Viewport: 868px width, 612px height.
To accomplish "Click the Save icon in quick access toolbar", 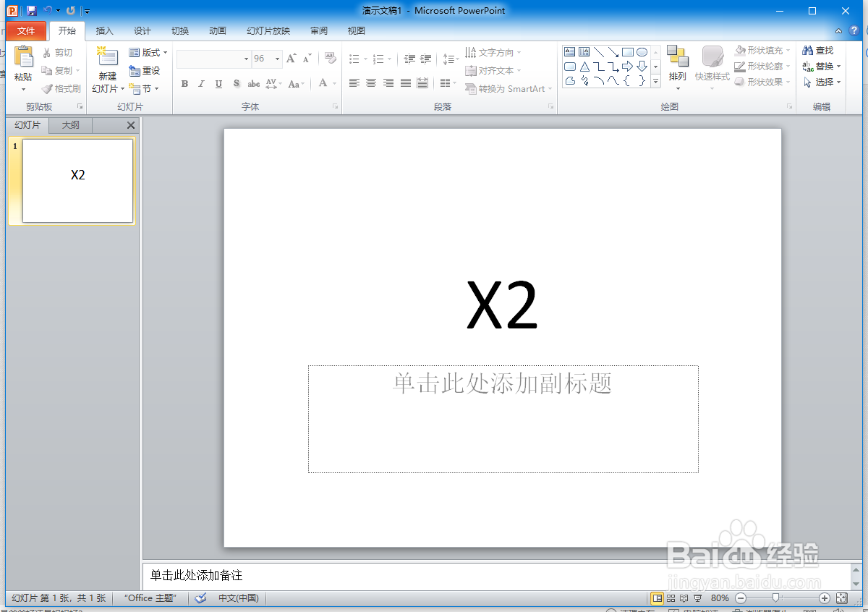I will tap(32, 11).
